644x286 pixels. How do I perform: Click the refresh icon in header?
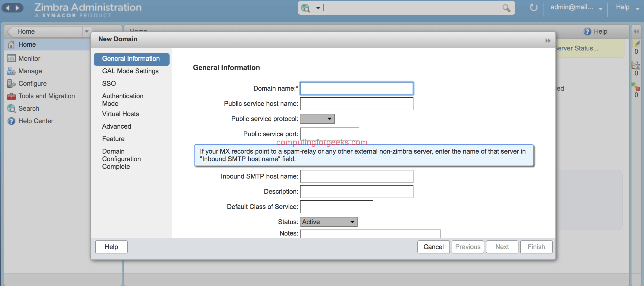(x=534, y=7)
